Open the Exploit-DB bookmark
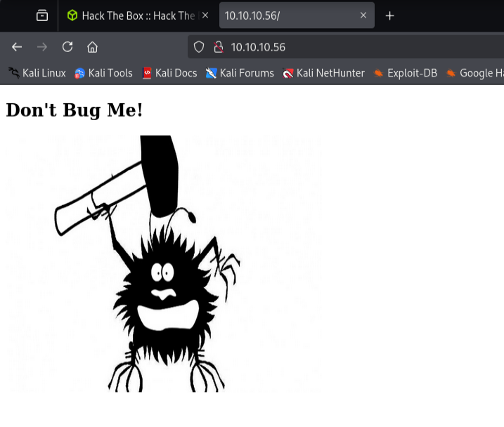The width and height of the screenshot is (504, 427). pyautogui.click(x=406, y=73)
